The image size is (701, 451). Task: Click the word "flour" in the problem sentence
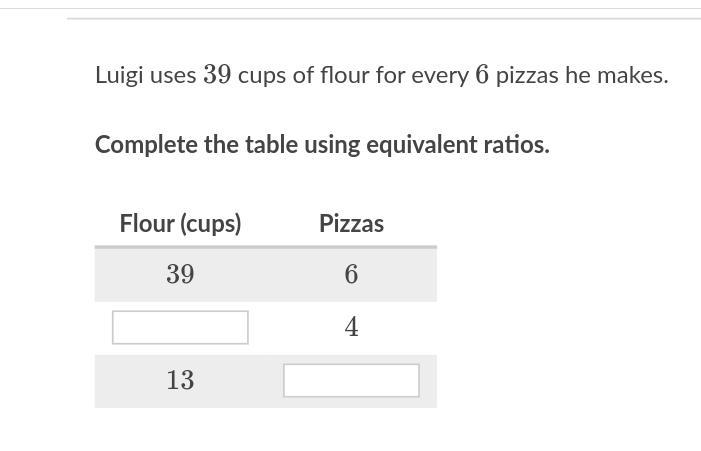click(347, 75)
